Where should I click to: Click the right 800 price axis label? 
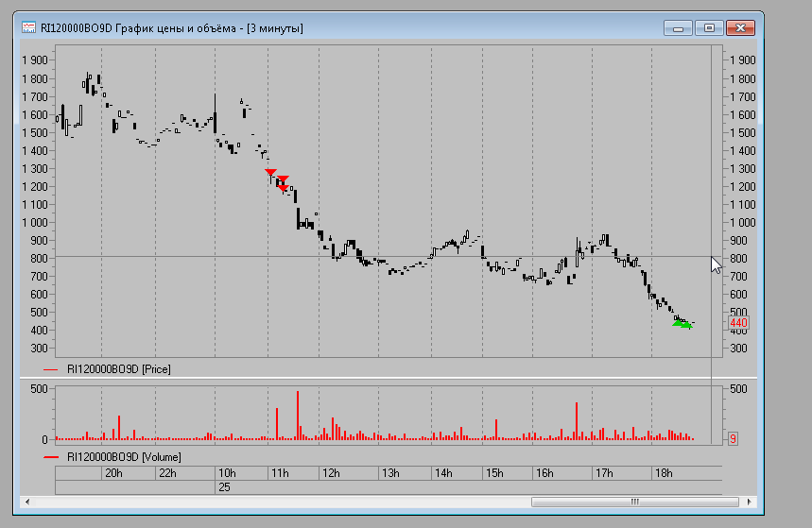click(x=738, y=258)
